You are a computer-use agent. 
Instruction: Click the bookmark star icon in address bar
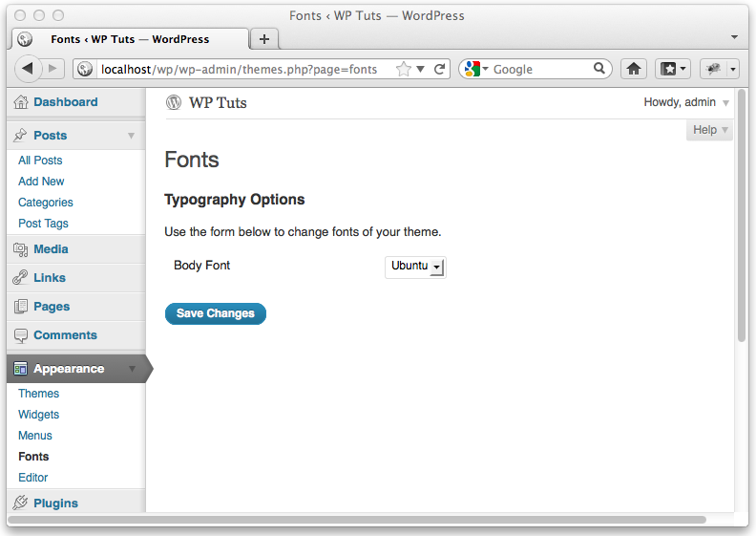point(403,69)
